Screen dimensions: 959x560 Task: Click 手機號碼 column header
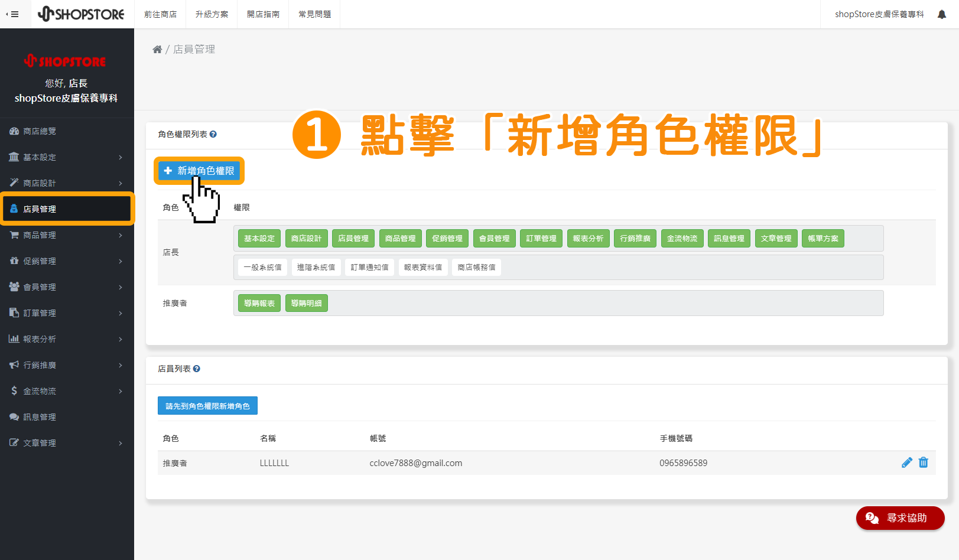tap(676, 438)
